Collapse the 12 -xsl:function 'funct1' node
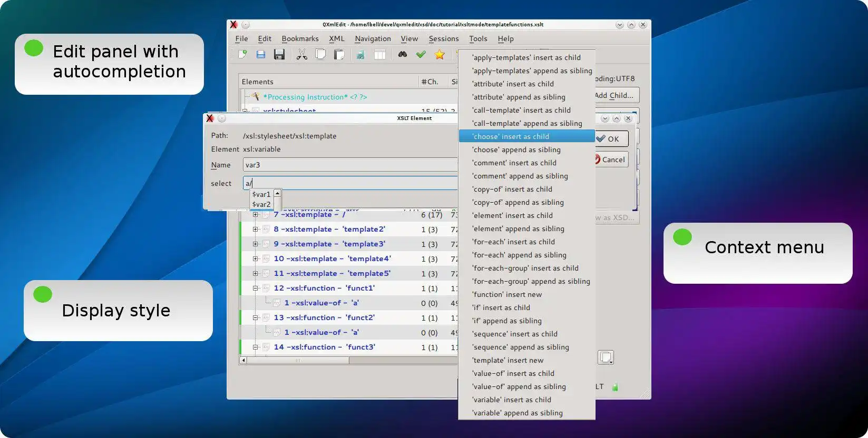 (255, 288)
